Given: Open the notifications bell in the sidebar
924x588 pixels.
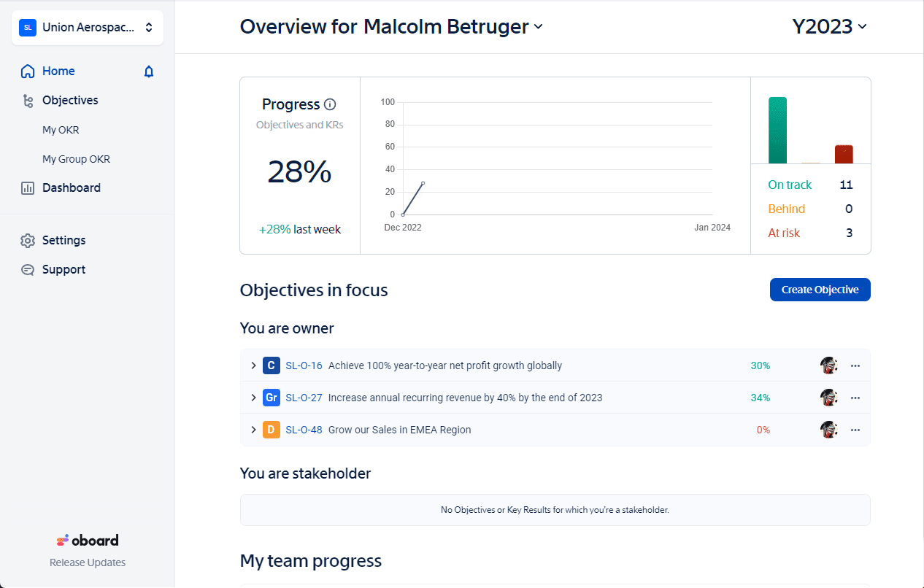Looking at the screenshot, I should [x=148, y=71].
